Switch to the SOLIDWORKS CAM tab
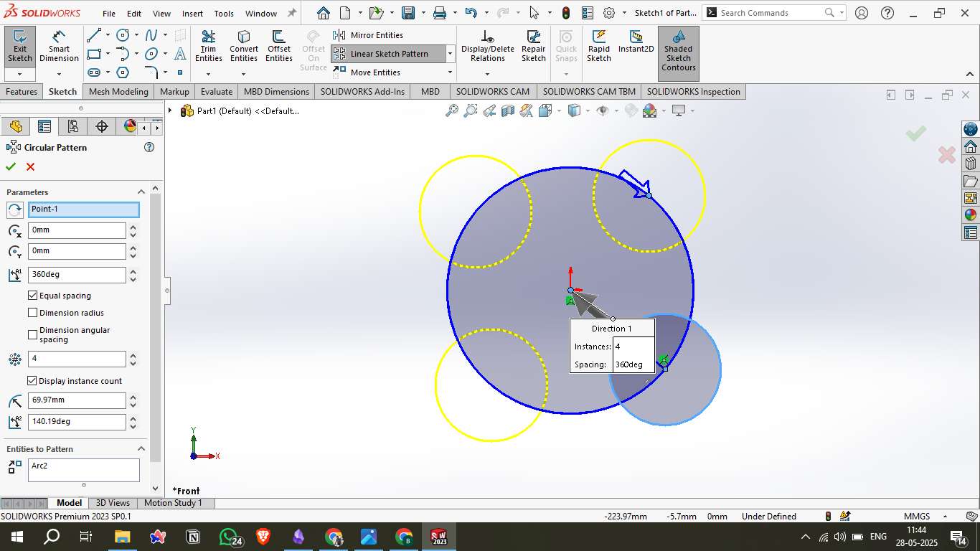Image resolution: width=980 pixels, height=551 pixels. (x=493, y=91)
